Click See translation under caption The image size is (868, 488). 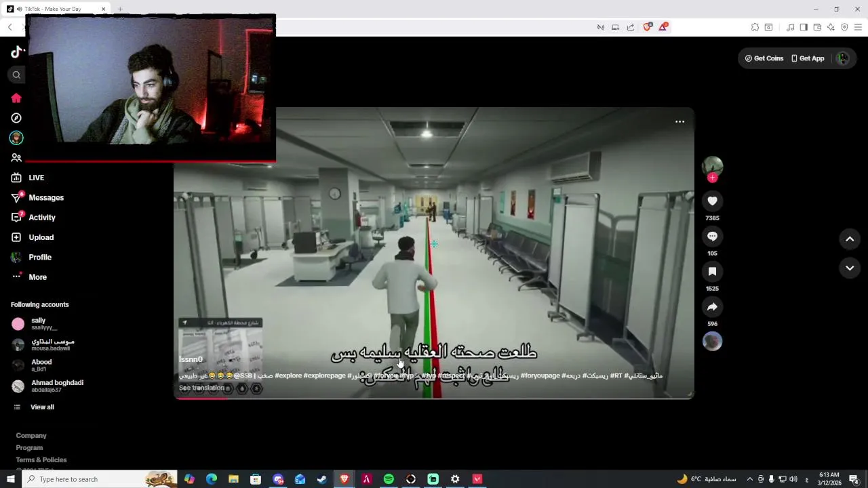click(x=201, y=388)
